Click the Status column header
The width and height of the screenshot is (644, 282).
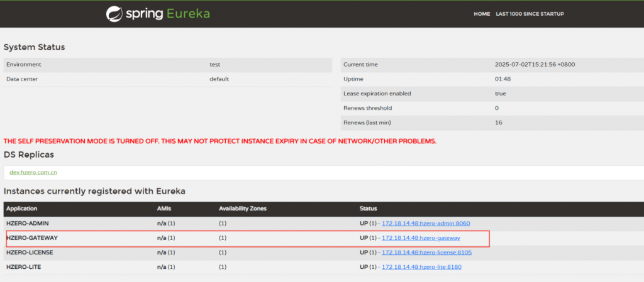368,208
